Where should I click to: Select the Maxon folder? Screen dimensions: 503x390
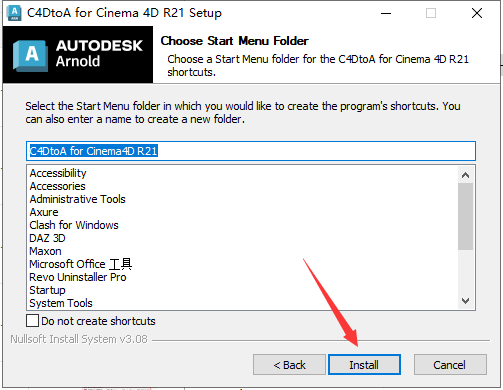click(x=45, y=251)
